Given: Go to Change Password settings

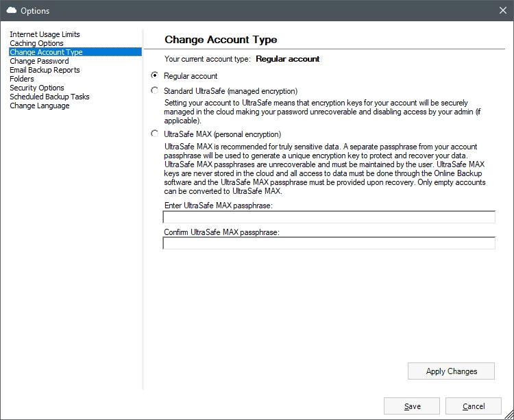Looking at the screenshot, I should 39,61.
